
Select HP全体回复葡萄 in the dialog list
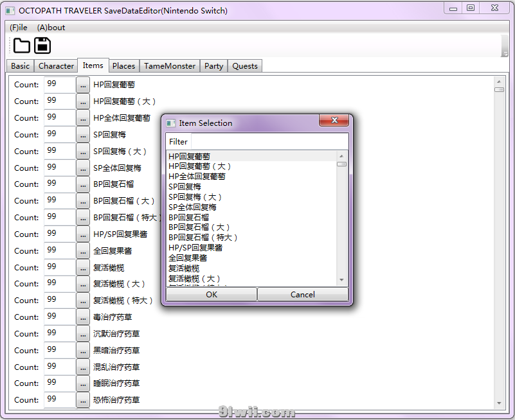point(251,177)
